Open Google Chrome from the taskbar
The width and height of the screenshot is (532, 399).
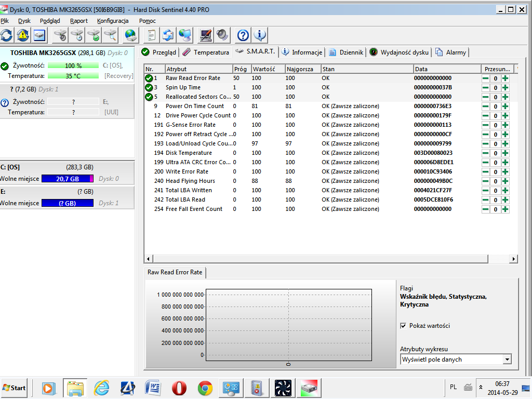coord(205,388)
